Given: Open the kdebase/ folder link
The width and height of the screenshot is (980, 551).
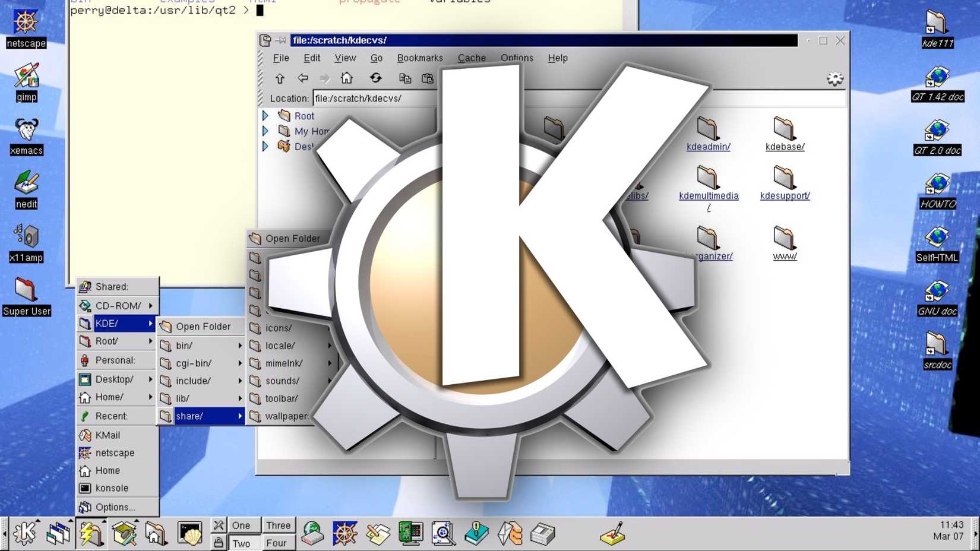Looking at the screenshot, I should tap(784, 146).
